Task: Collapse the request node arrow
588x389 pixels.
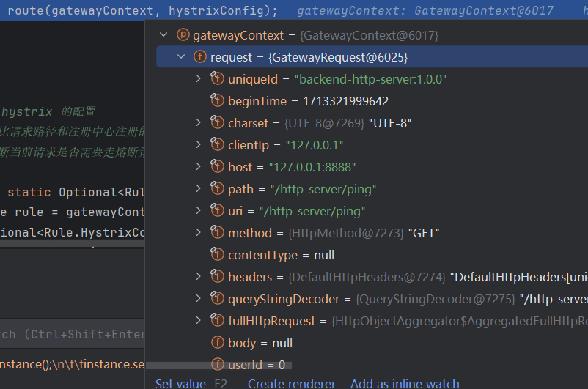Action: pos(180,57)
